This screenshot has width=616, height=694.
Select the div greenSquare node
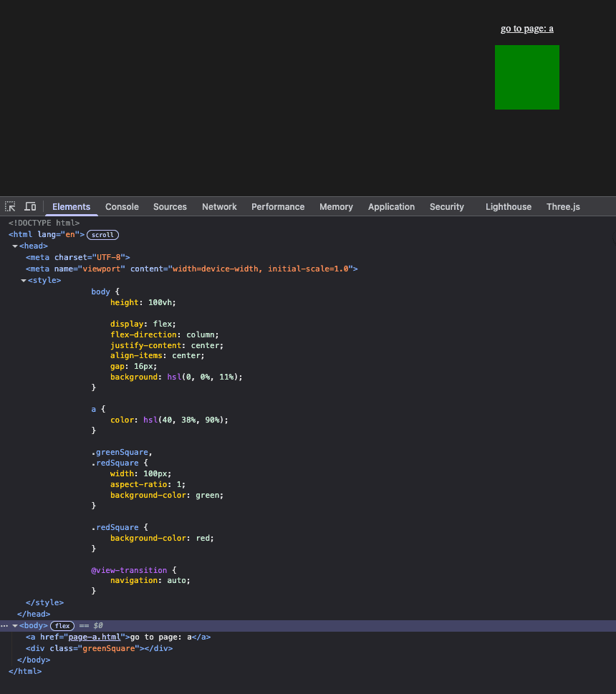tap(99, 648)
